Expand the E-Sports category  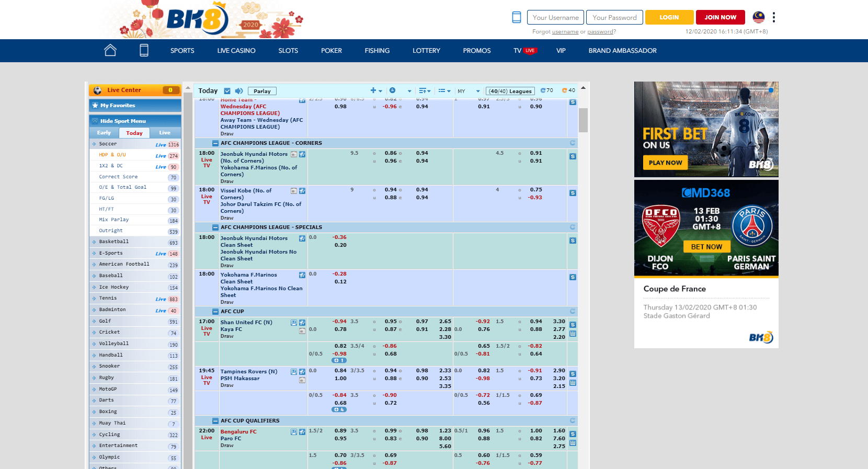pyautogui.click(x=135, y=253)
